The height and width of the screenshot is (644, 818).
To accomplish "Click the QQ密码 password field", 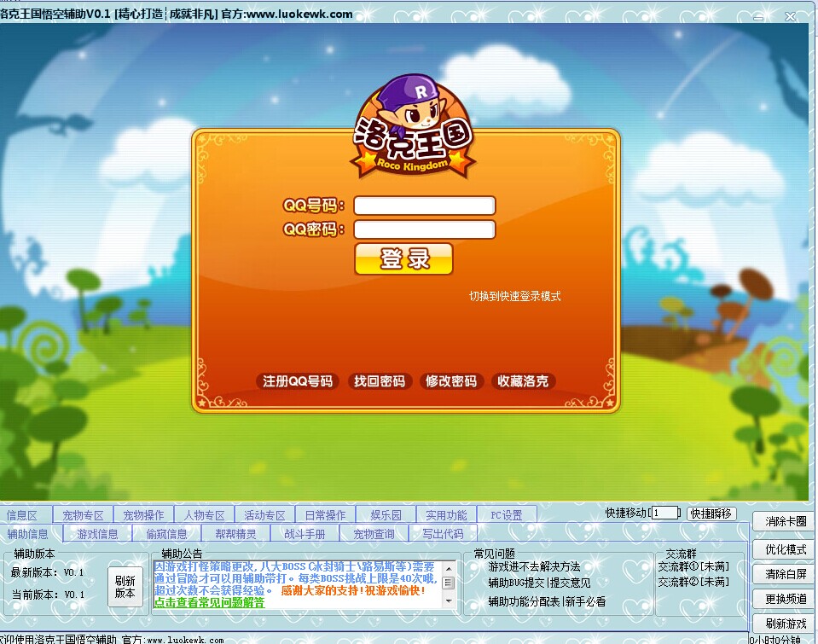I will tap(424, 229).
